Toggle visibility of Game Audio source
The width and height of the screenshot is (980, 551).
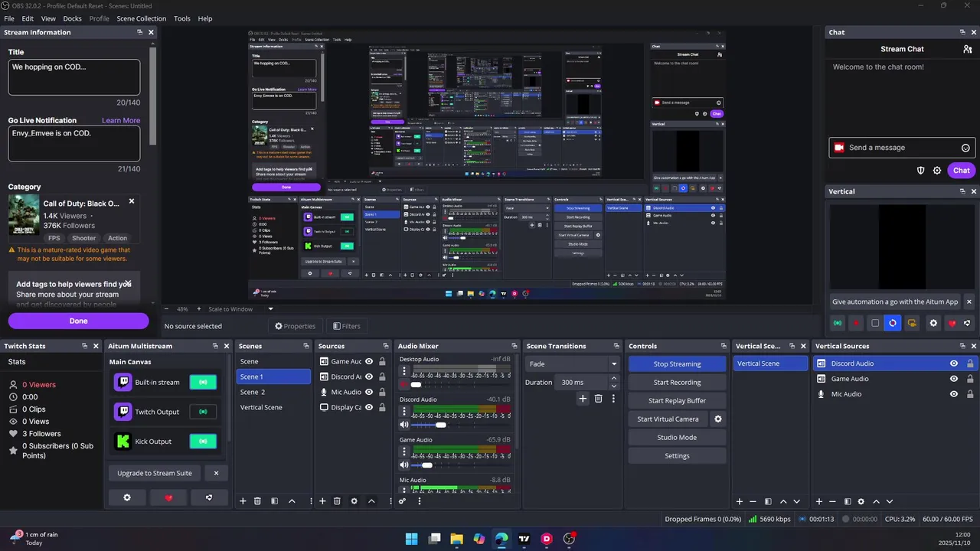[x=369, y=362]
